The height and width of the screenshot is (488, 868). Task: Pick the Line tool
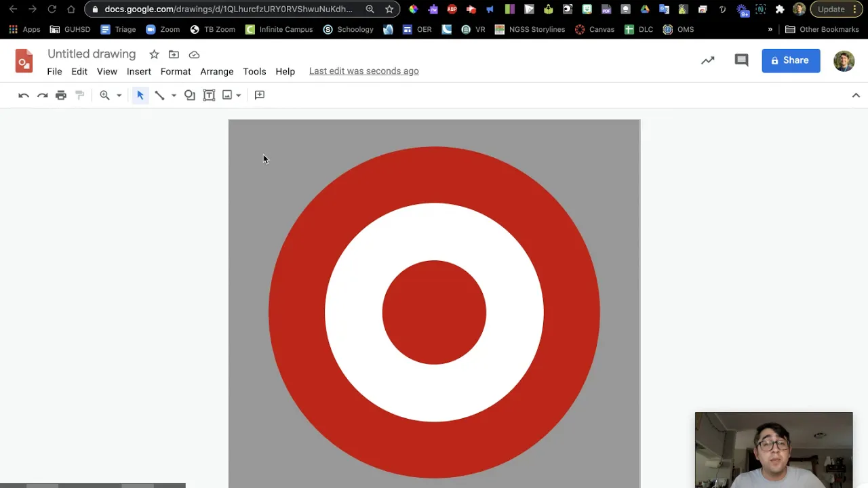point(159,96)
